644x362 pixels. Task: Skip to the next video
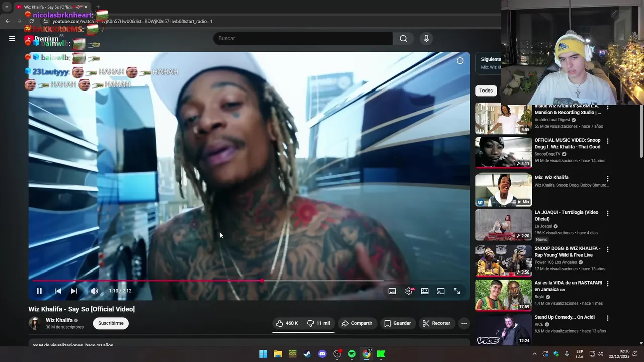(74, 291)
